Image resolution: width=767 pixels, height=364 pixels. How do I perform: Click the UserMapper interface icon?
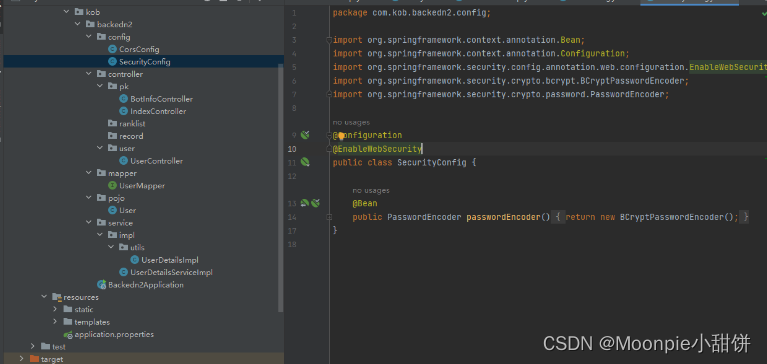tap(113, 186)
